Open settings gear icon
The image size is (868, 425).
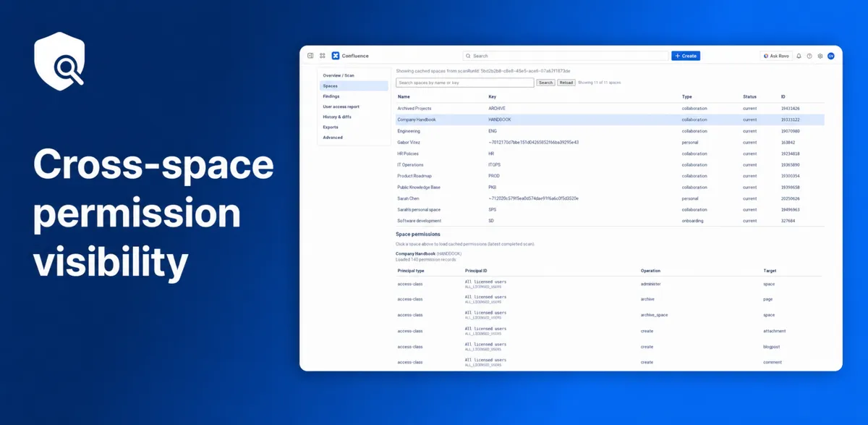point(820,56)
